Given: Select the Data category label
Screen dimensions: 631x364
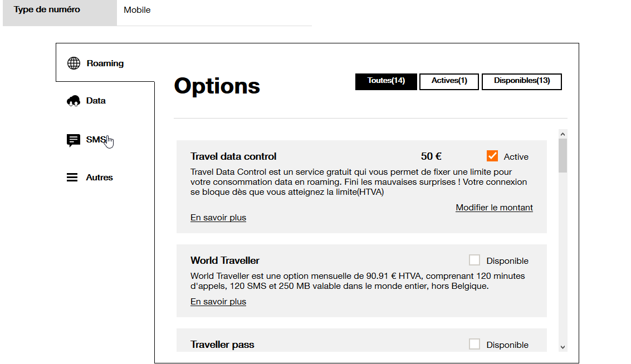Looking at the screenshot, I should coord(96,101).
